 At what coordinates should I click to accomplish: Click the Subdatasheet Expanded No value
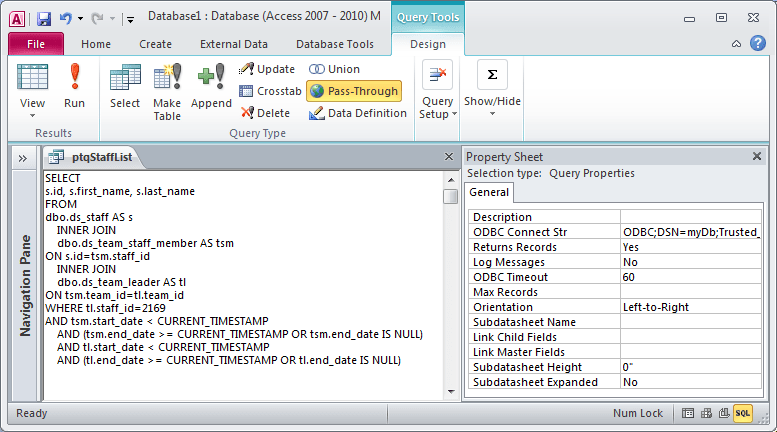691,382
